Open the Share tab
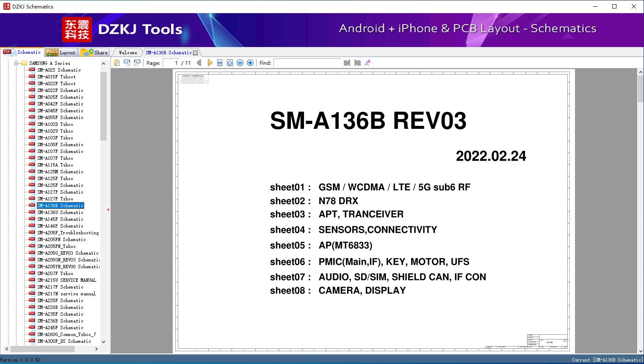The height and width of the screenshot is (364, 644). tap(94, 53)
